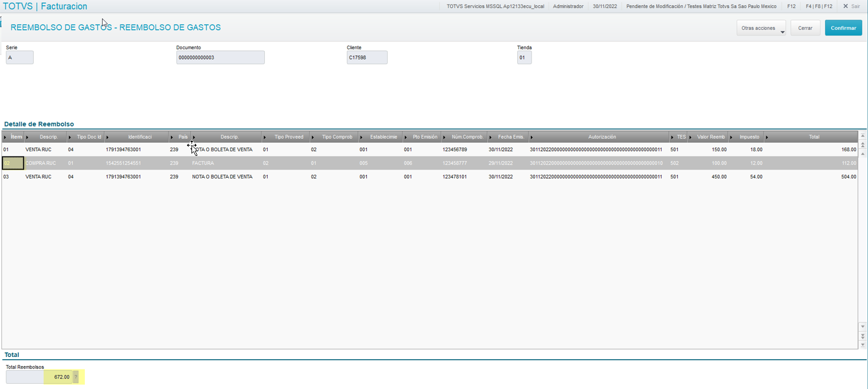Click the Total Reembolsos value field
868x389 pixels.
tap(39, 377)
